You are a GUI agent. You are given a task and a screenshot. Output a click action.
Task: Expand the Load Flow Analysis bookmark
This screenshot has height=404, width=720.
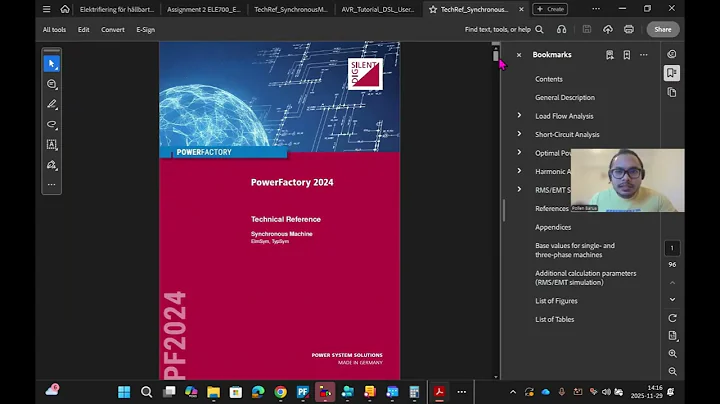point(519,115)
